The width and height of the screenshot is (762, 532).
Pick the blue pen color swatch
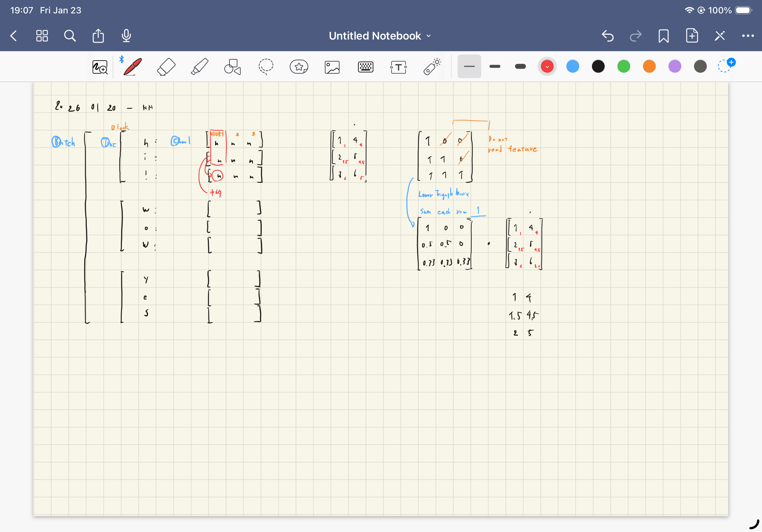tap(572, 66)
